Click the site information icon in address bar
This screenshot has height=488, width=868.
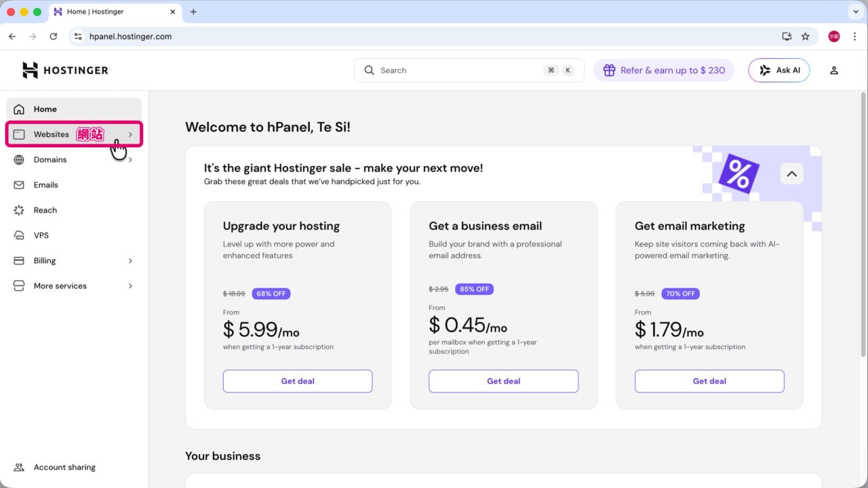click(78, 37)
